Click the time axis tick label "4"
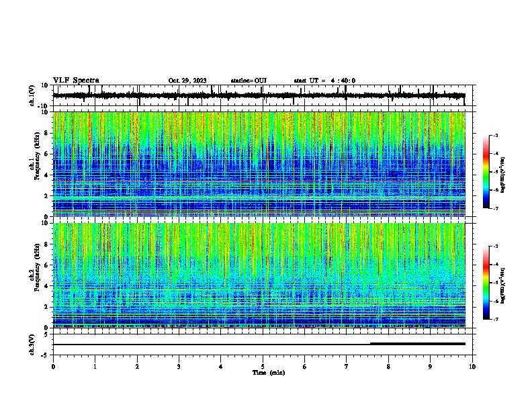The width and height of the screenshot is (532, 411). click(x=221, y=367)
